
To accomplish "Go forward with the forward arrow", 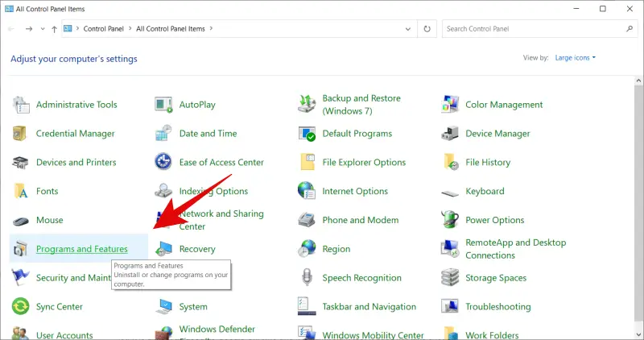I will [29, 29].
